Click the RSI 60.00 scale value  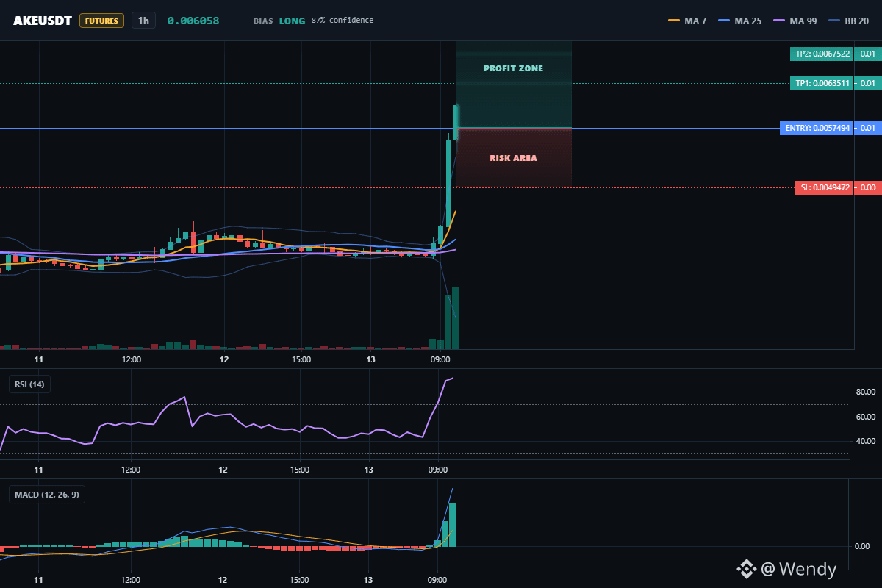(864, 417)
